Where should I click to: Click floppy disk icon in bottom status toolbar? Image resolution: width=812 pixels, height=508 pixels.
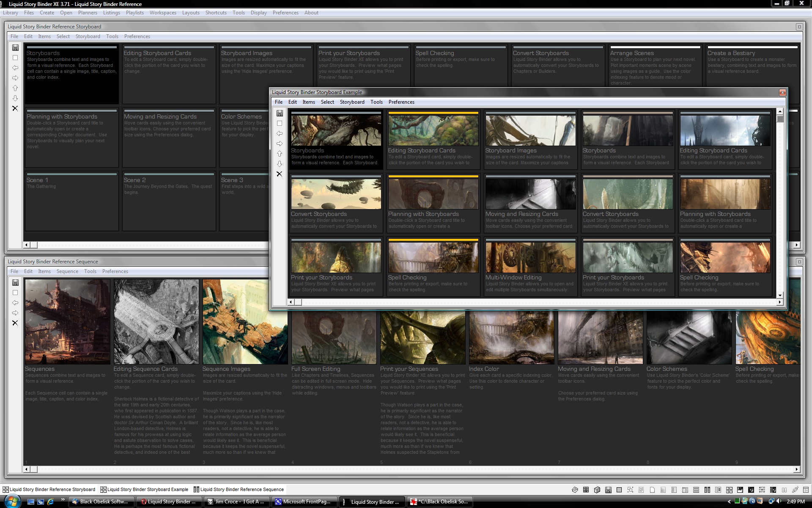pos(608,490)
